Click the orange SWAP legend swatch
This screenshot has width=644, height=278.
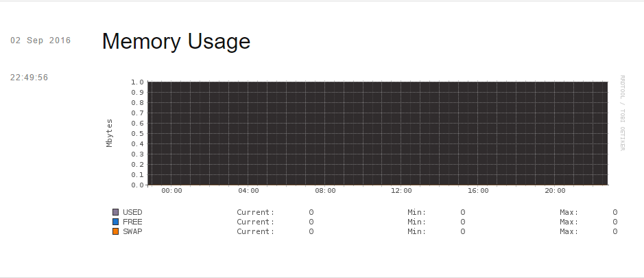[x=115, y=231]
